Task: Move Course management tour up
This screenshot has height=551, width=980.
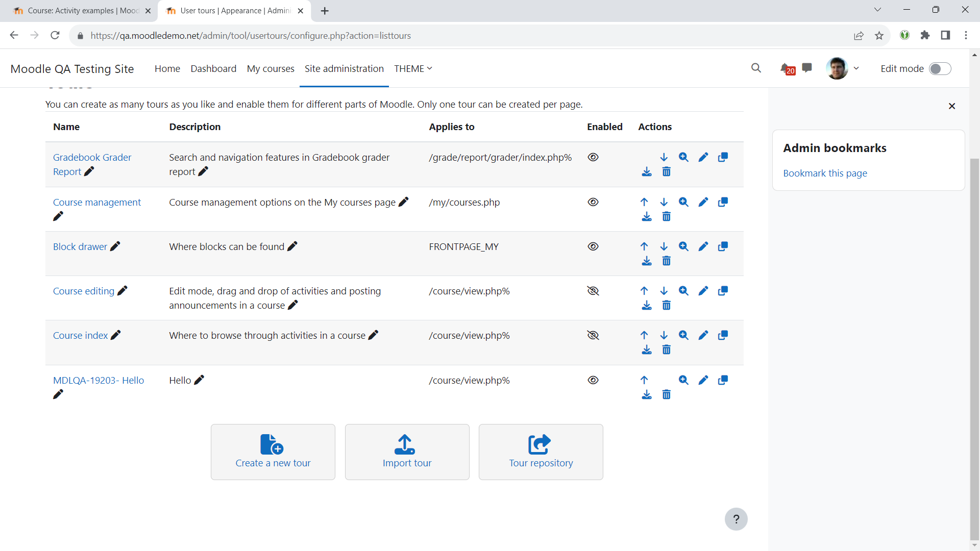Action: point(644,202)
